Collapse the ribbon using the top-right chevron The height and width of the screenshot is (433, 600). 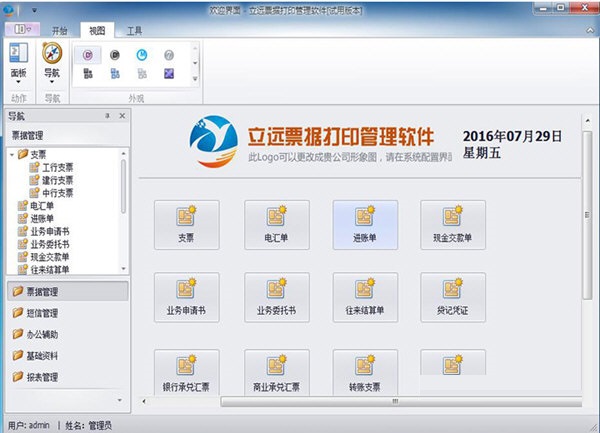590,30
